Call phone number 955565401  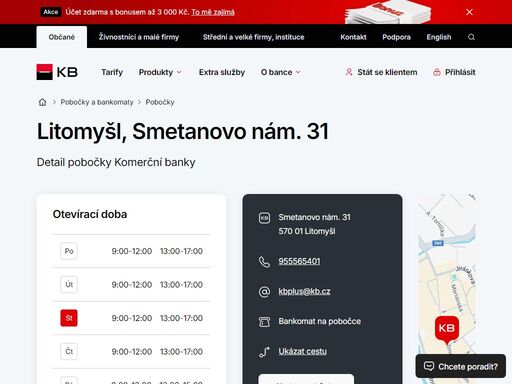click(x=299, y=261)
